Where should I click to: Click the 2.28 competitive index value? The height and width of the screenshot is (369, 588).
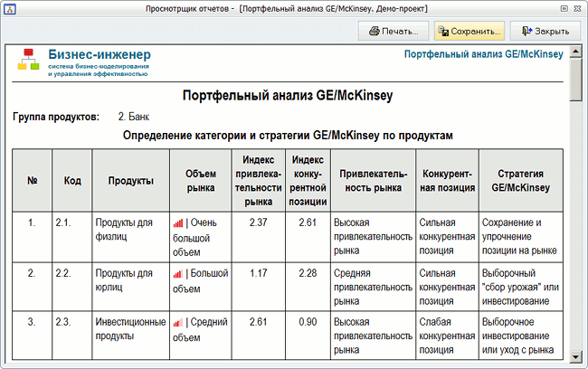click(x=308, y=273)
